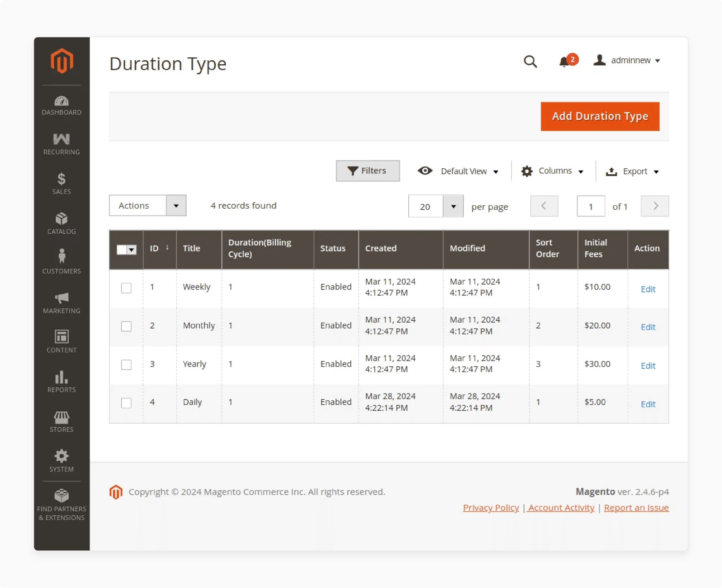
Task: Go to next page arrow
Action: (x=655, y=206)
